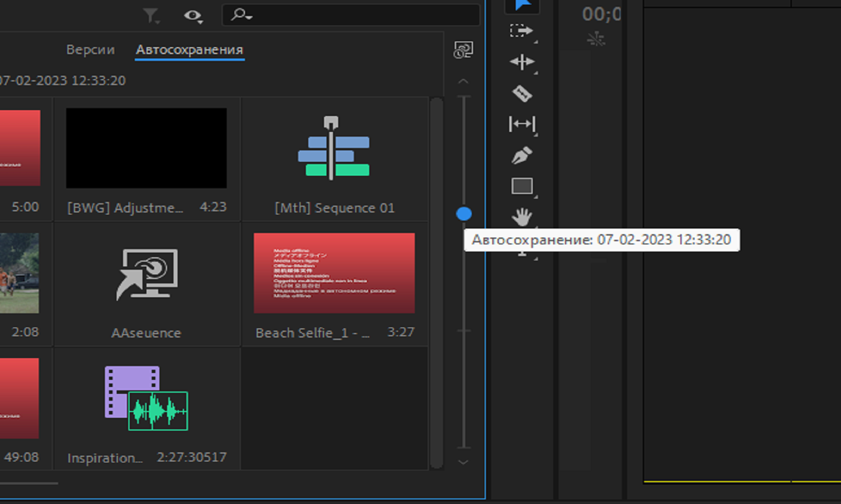The image size is (841, 504).
Task: Select the Ripple Edit tool
Action: tap(522, 62)
